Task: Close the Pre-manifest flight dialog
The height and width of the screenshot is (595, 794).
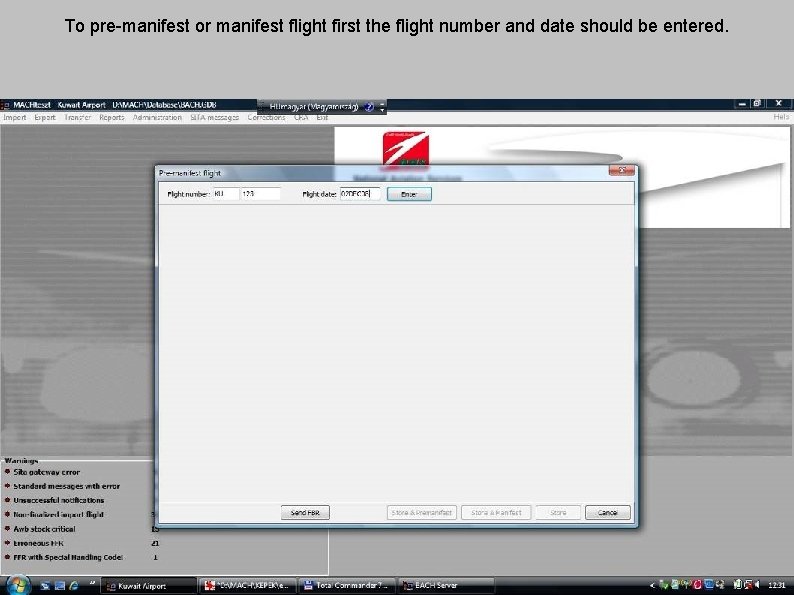Action: click(621, 171)
